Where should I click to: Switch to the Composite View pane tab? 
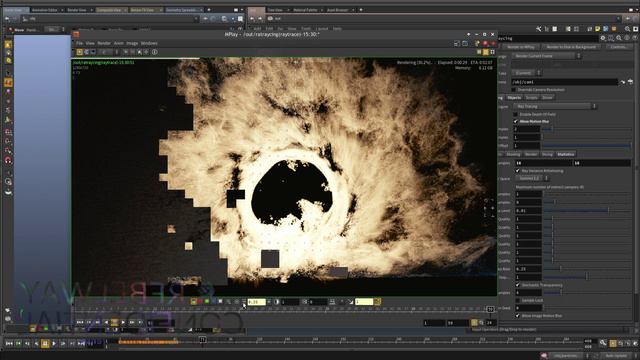[x=109, y=10]
